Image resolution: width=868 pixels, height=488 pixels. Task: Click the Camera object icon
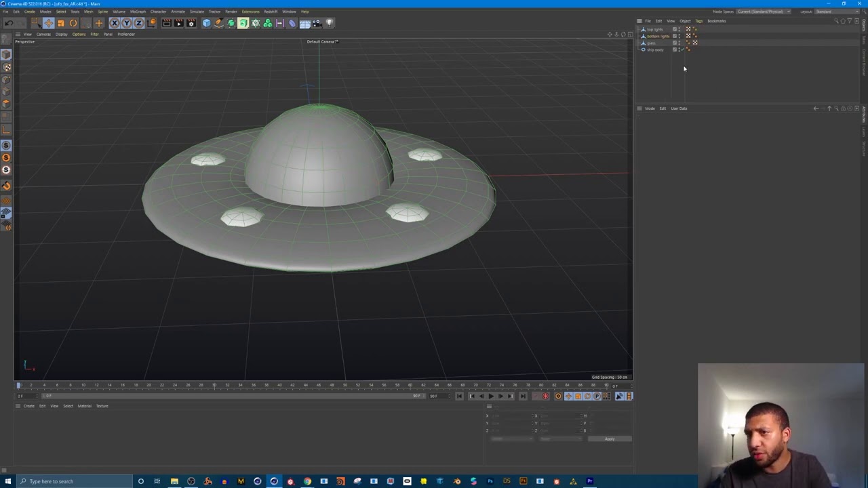coord(317,23)
